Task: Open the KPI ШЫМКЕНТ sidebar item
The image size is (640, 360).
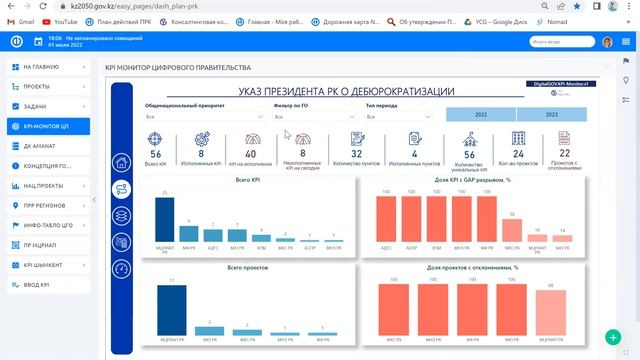Action: coord(48,265)
